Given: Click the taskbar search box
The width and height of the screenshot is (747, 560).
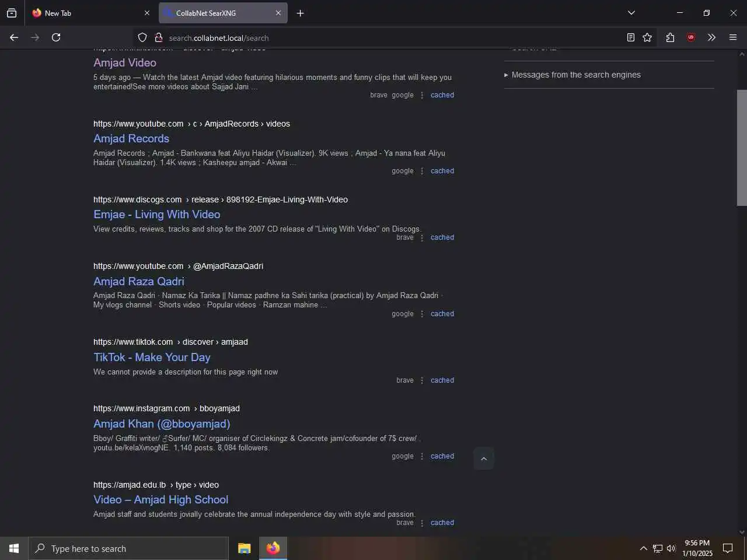Looking at the screenshot, I should 128,548.
